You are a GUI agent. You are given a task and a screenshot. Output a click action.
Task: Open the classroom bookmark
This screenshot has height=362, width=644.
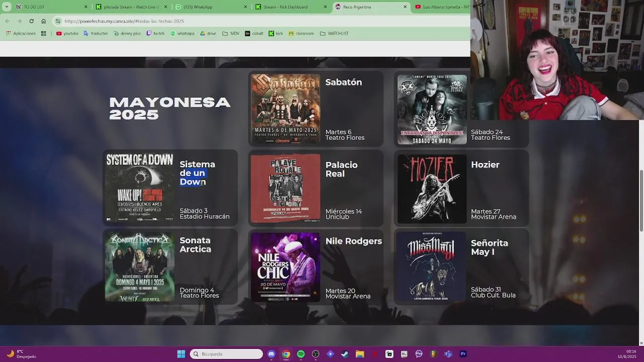pos(301,33)
